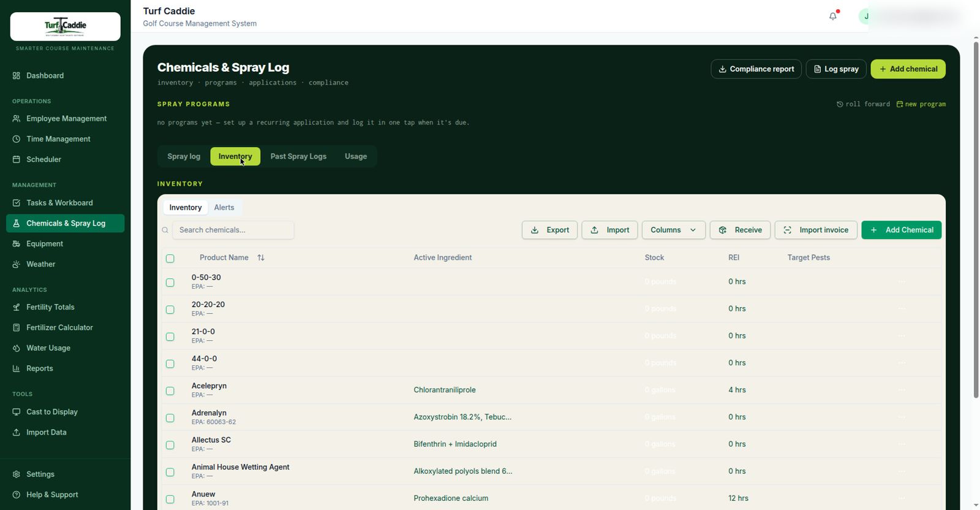Sort by Product Name arrows icon
Viewport: 980px width, 510px height.
point(261,257)
